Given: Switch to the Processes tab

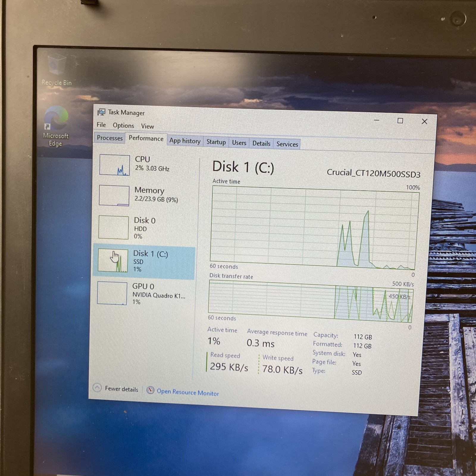Looking at the screenshot, I should pyautogui.click(x=109, y=138).
